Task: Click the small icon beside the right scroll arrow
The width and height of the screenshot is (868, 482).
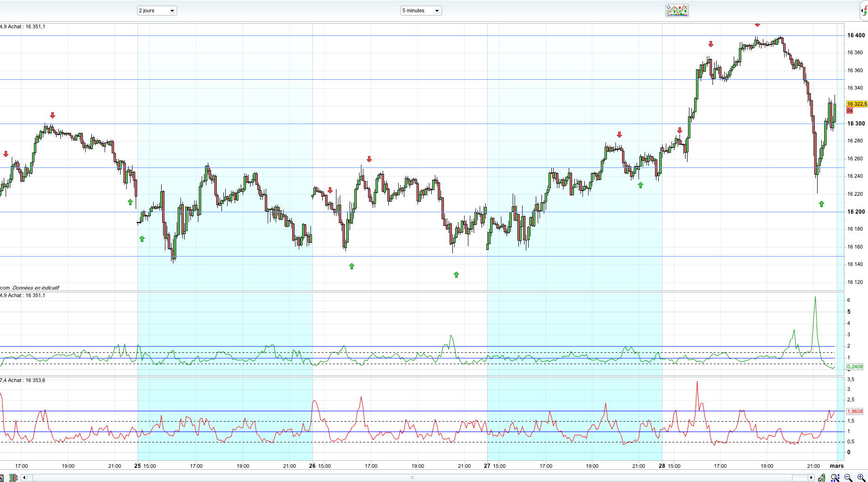Action: tap(822, 478)
